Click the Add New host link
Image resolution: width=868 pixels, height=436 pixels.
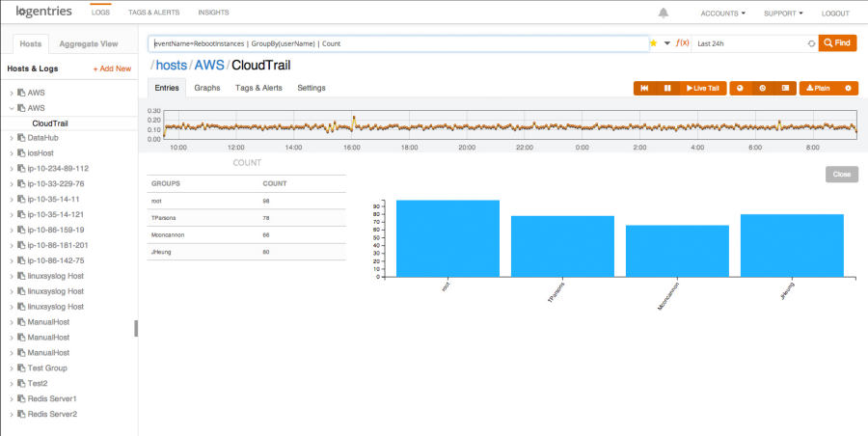pyautogui.click(x=112, y=69)
